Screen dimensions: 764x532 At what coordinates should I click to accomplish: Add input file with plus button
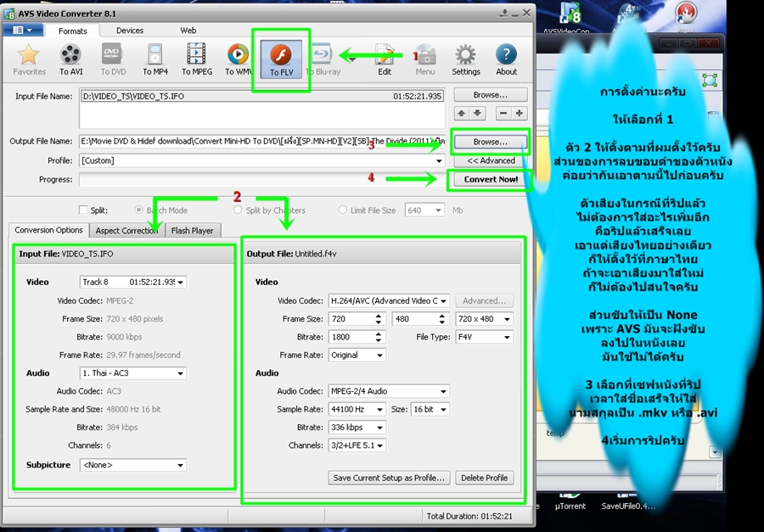(x=520, y=114)
